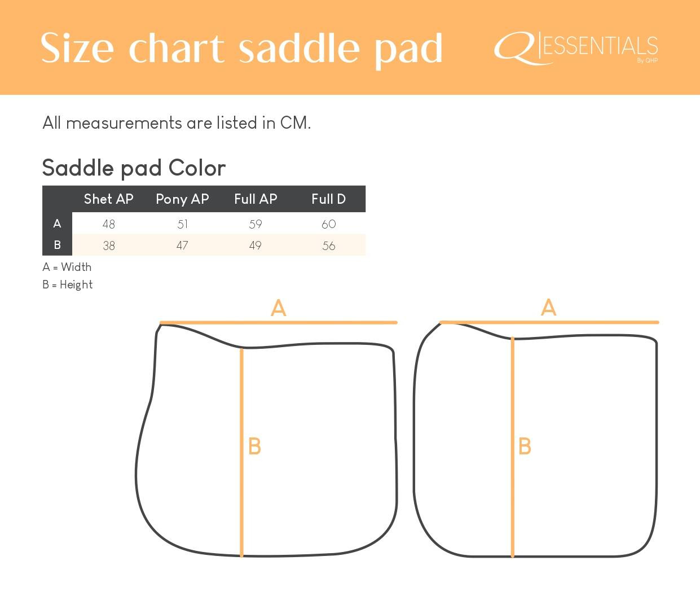
Task: Click the Pony AP height value 47
Action: click(182, 246)
